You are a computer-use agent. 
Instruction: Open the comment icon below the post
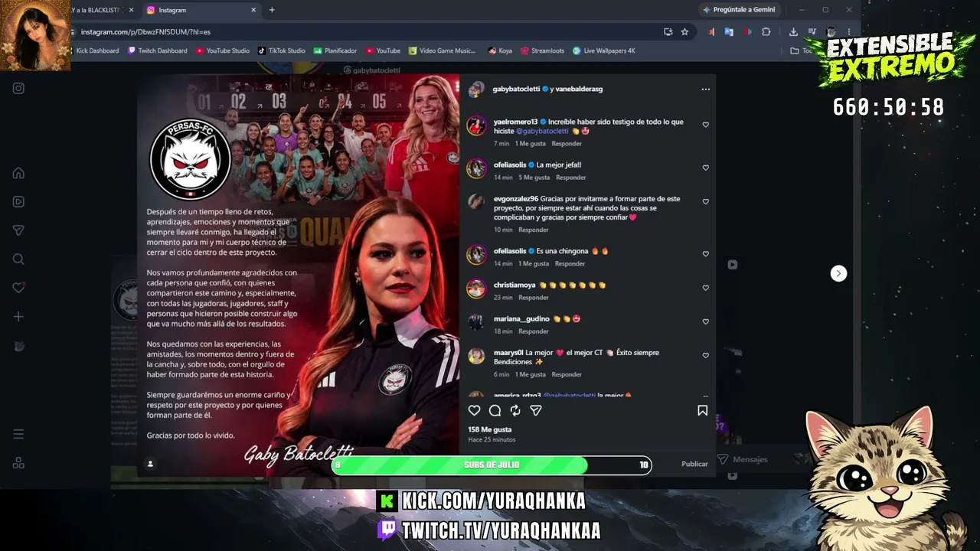[495, 411]
